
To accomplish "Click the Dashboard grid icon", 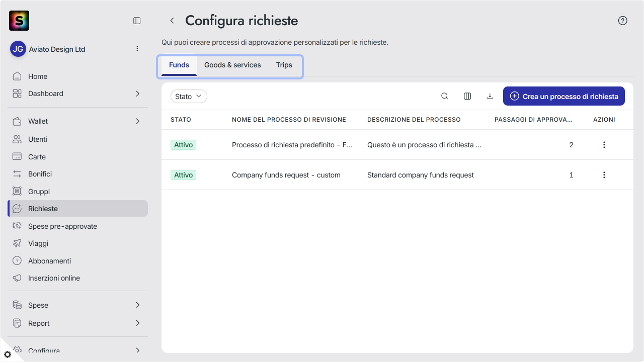I will pos(17,94).
